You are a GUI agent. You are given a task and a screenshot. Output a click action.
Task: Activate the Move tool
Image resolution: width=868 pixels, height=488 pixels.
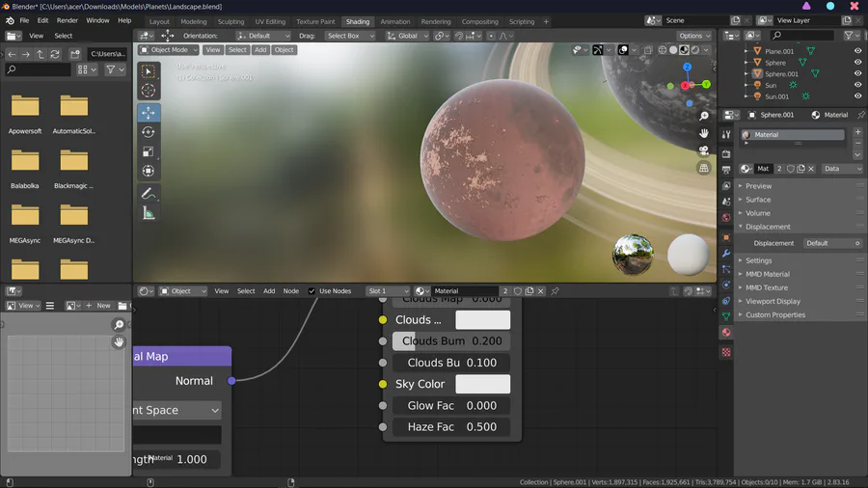coord(149,113)
